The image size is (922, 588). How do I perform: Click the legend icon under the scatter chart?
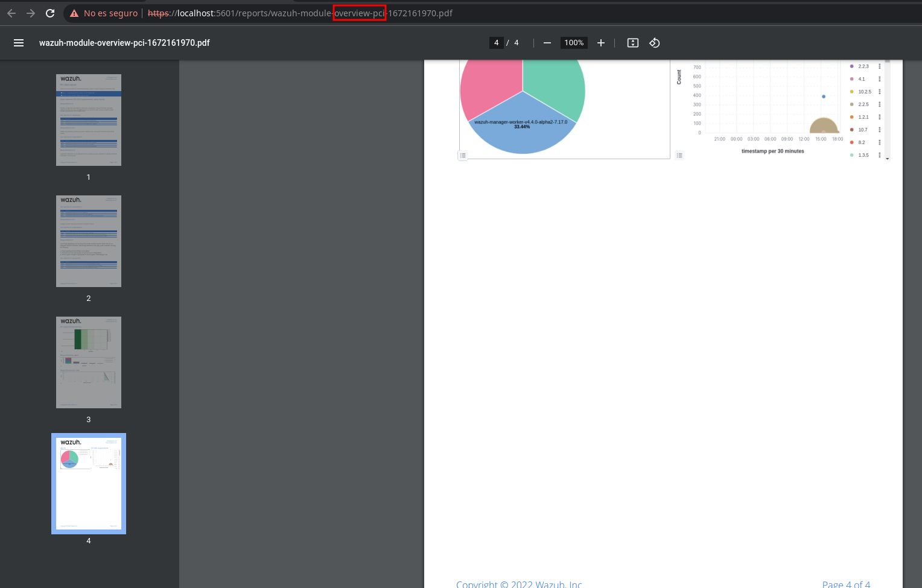click(679, 155)
